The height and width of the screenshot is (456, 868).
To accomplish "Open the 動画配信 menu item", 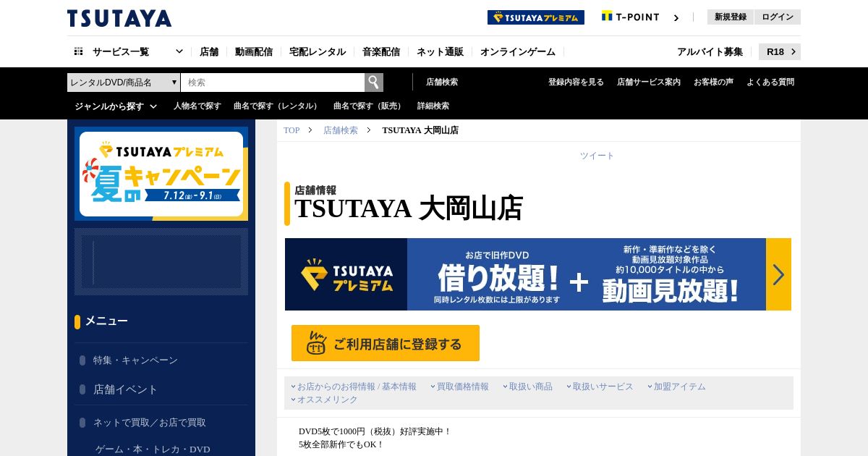I will pos(254,51).
